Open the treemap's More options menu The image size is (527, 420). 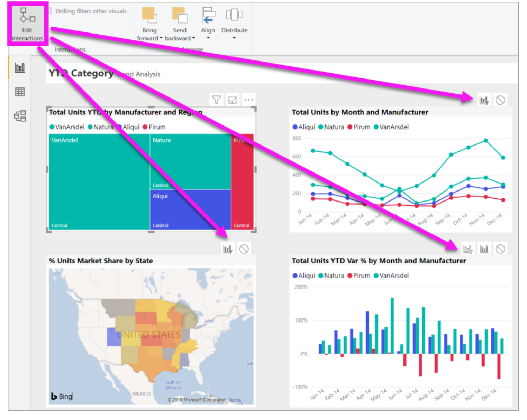coord(248,99)
